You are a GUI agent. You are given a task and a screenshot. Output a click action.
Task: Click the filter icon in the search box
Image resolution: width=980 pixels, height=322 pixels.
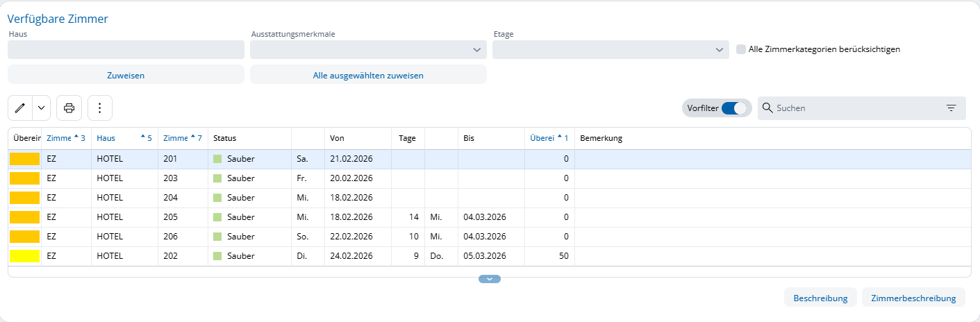tap(951, 108)
